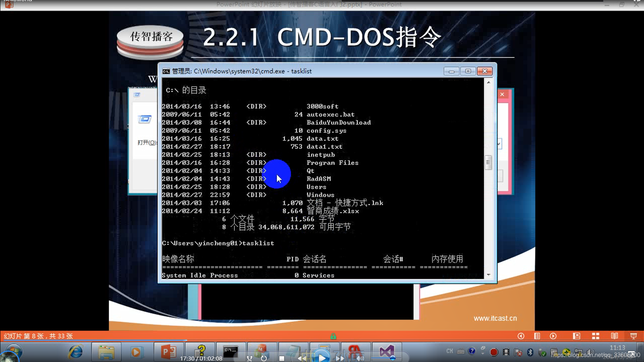Toggle shuffle on the video player
The image size is (644, 362).
249,358
